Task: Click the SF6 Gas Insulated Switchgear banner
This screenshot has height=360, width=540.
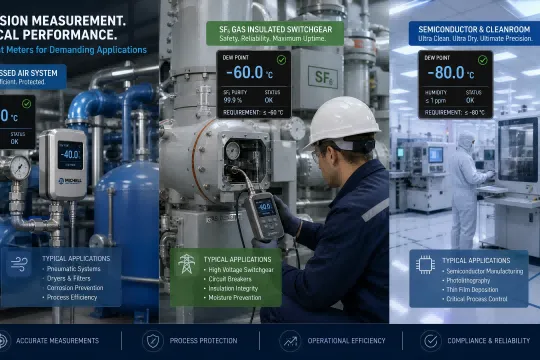Action: click(275, 33)
